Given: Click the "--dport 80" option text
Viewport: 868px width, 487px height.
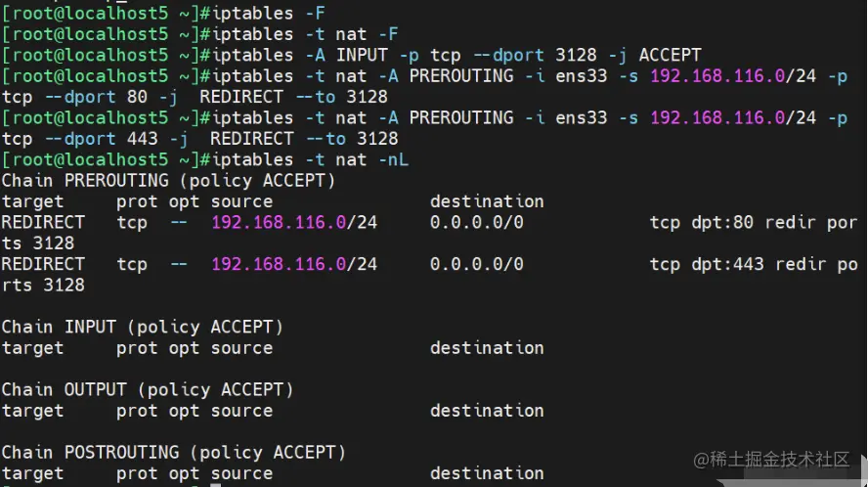Looking at the screenshot, I should tap(96, 97).
